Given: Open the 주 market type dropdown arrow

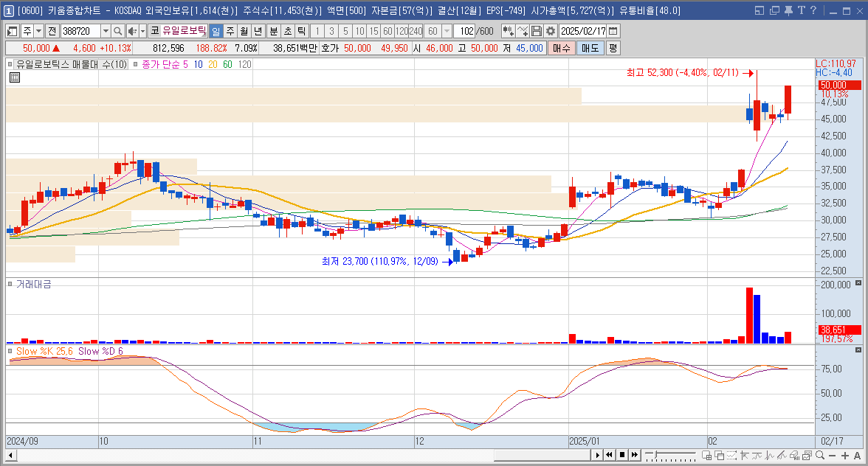Looking at the screenshot, I should (38, 32).
